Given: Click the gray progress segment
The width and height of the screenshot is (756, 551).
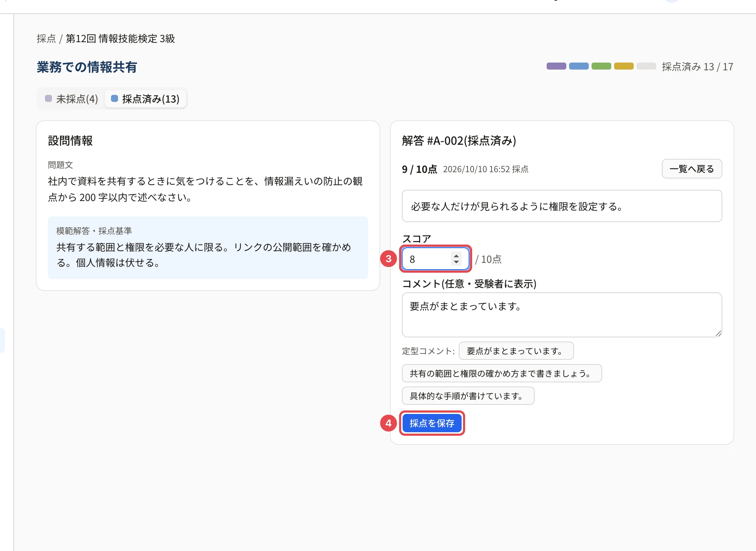Looking at the screenshot, I should [x=646, y=66].
